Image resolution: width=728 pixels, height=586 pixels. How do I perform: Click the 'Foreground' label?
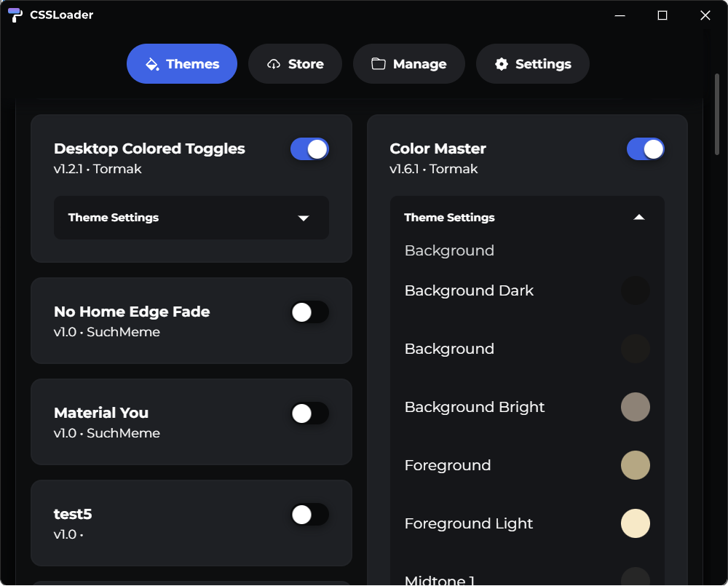(x=448, y=465)
